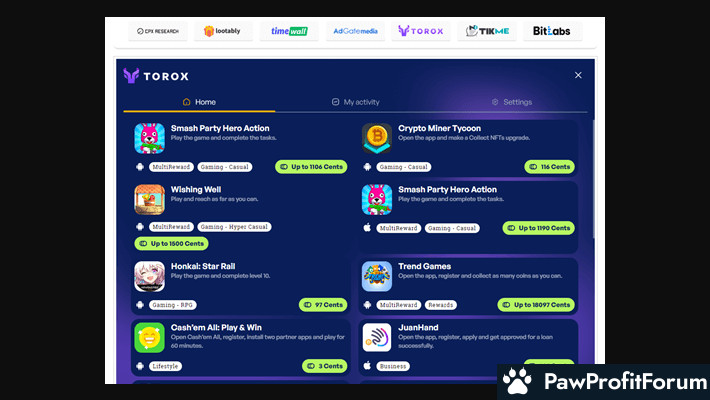Open the Cash'em All app icon
The width and height of the screenshot is (710, 400).
[149, 337]
